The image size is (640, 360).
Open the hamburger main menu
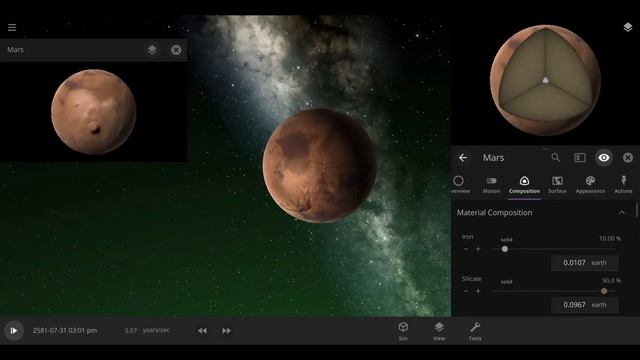tap(12, 27)
